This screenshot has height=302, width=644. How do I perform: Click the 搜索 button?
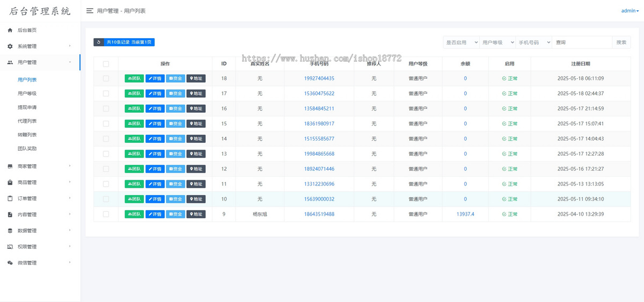click(621, 42)
